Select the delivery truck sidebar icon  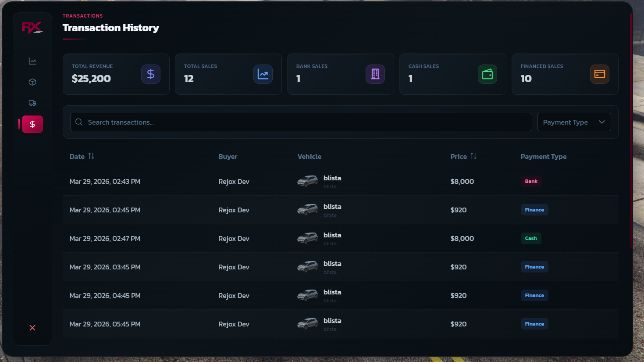pyautogui.click(x=32, y=103)
